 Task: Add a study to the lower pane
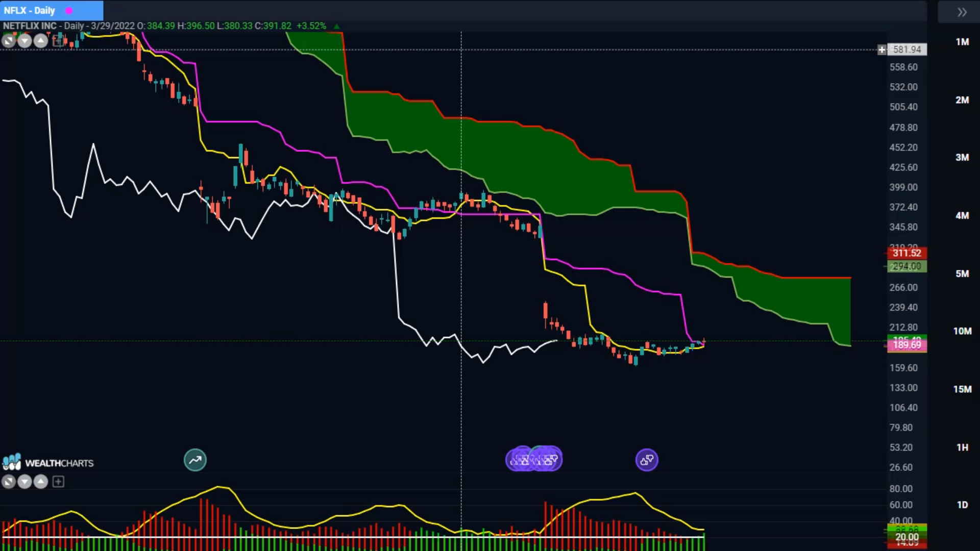pyautogui.click(x=58, y=482)
